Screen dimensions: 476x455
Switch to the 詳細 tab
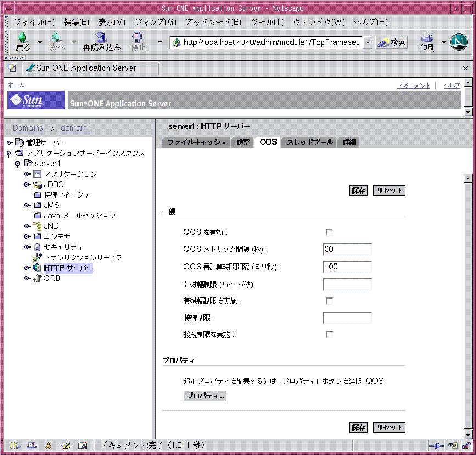(349, 142)
